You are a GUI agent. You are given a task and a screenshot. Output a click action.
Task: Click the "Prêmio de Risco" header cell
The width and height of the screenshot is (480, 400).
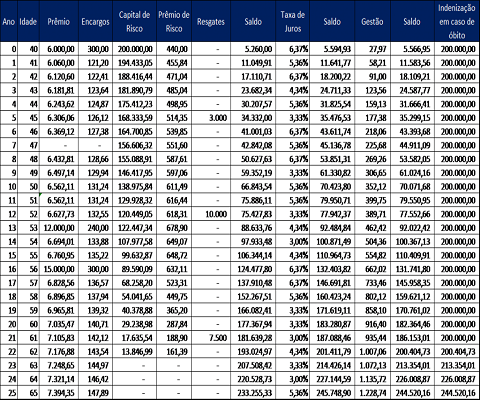[x=174, y=21]
